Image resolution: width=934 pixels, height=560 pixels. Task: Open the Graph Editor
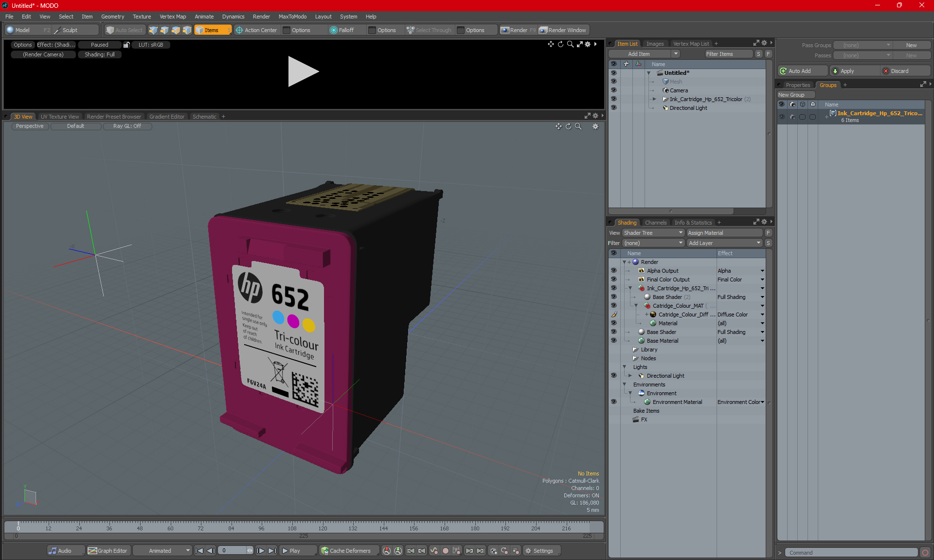[x=108, y=551]
